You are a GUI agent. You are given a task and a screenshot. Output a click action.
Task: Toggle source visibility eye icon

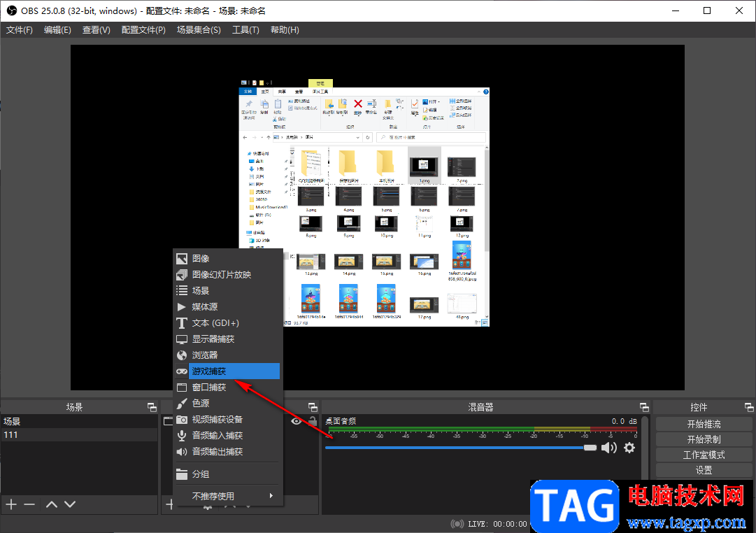[296, 422]
